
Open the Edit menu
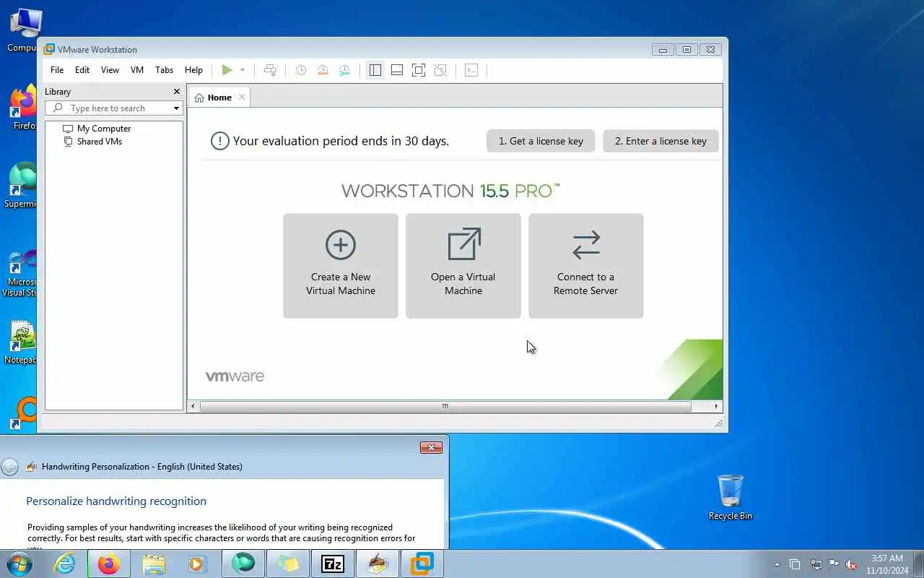[x=82, y=70]
